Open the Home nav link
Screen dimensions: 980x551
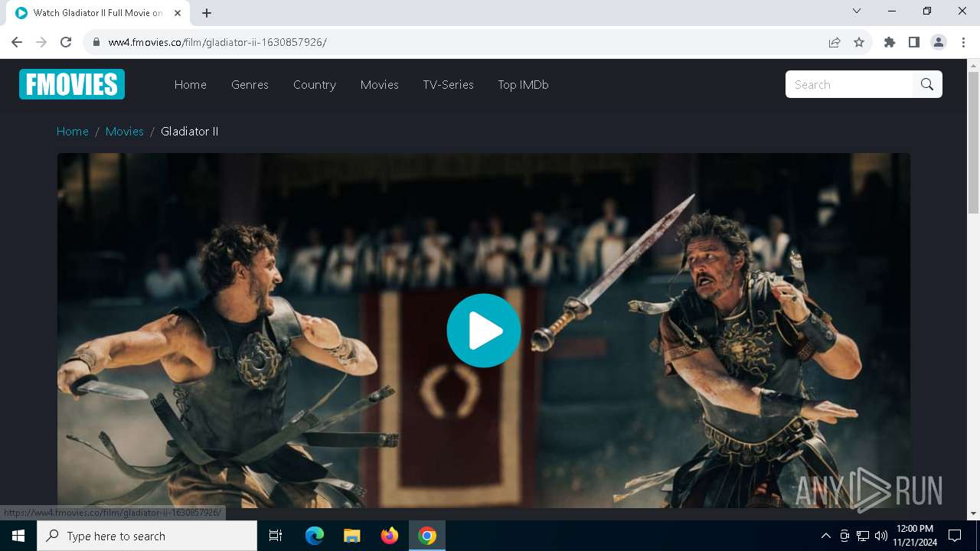(x=191, y=85)
